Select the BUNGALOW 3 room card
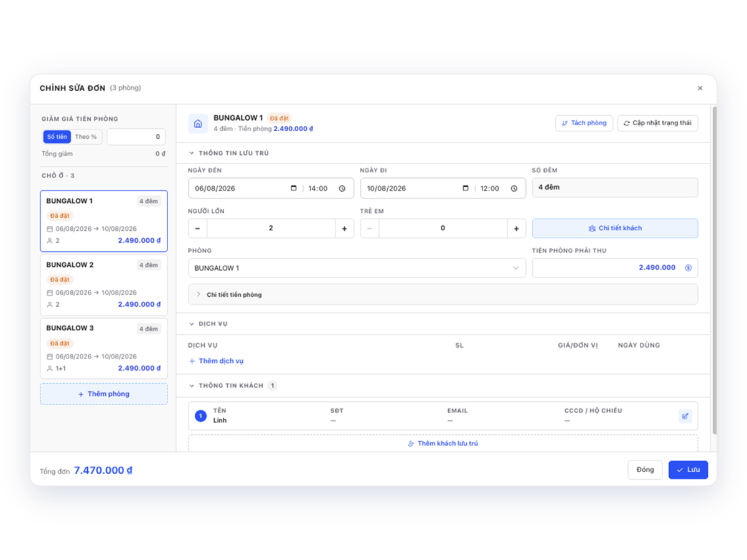This screenshot has width=747, height=560. 104,348
